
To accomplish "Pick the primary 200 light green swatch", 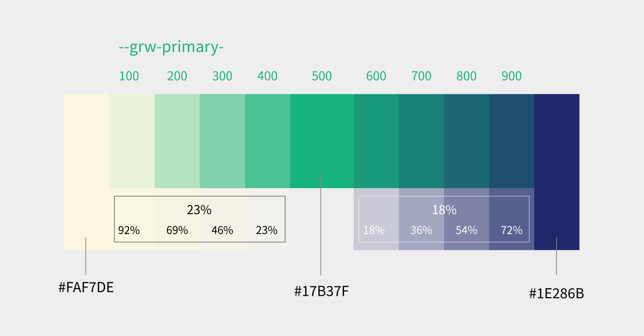I will tap(177, 141).
